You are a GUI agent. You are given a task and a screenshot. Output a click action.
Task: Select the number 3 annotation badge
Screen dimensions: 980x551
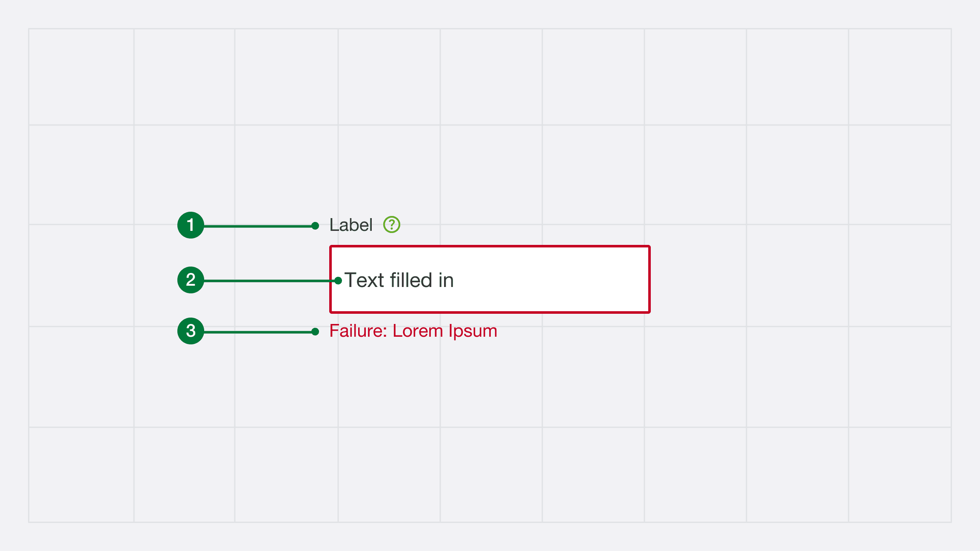pyautogui.click(x=191, y=331)
